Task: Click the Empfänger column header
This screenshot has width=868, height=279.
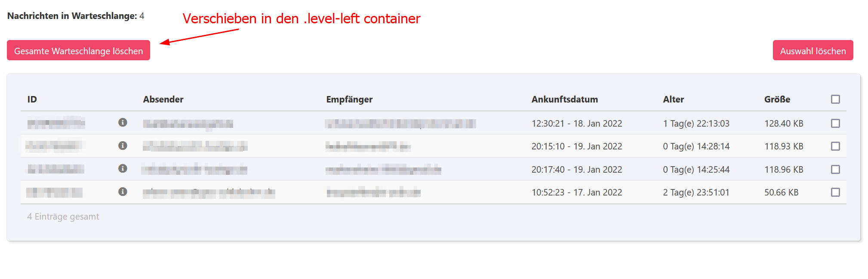Action: 349,99
